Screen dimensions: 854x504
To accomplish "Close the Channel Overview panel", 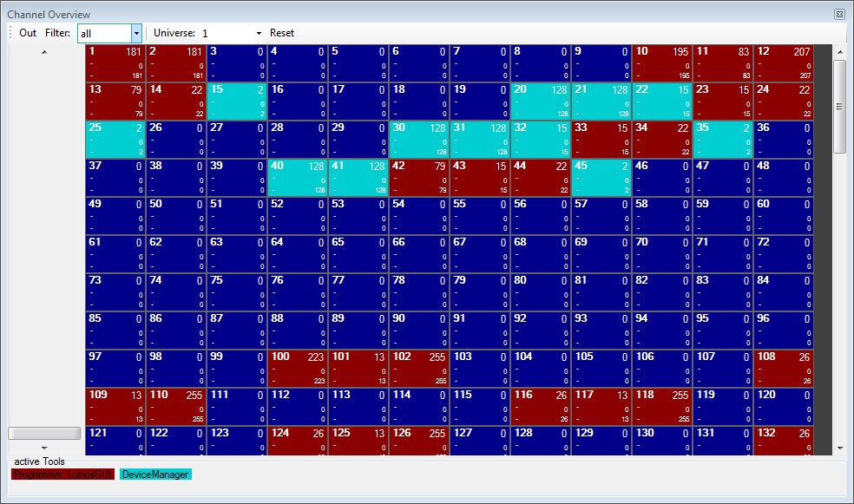I will point(839,15).
